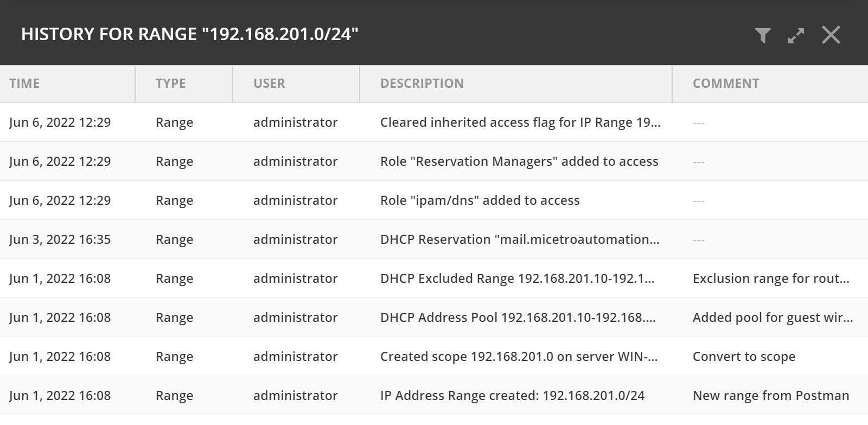Click the 'Jun 3, 2022 16:35' timestamp
The height and width of the screenshot is (425, 868).
pyautogui.click(x=60, y=240)
